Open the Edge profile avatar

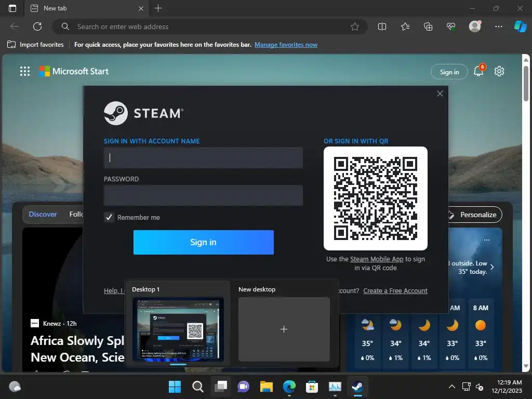pyautogui.click(x=475, y=26)
